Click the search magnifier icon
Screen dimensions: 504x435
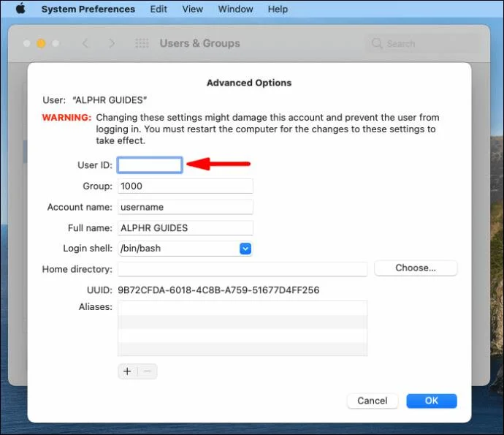pyautogui.click(x=377, y=43)
